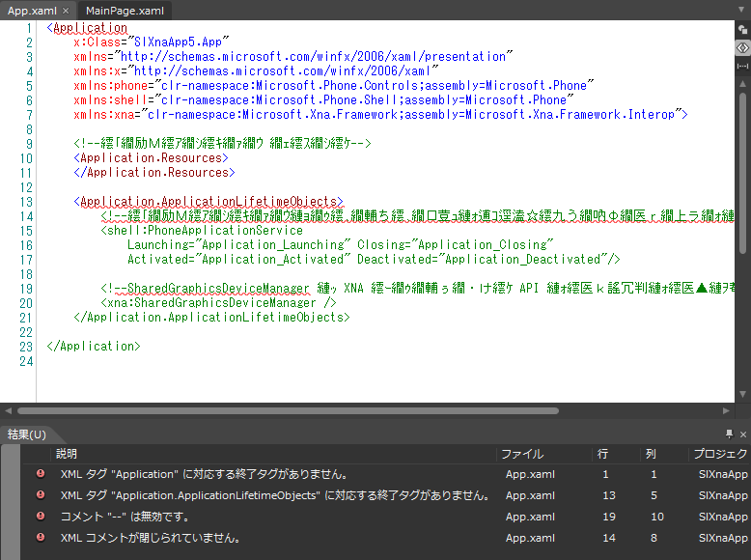The width and height of the screenshot is (751, 560).
Task: Click Launching="Application_Launching" attribute
Action: [x=239, y=245]
